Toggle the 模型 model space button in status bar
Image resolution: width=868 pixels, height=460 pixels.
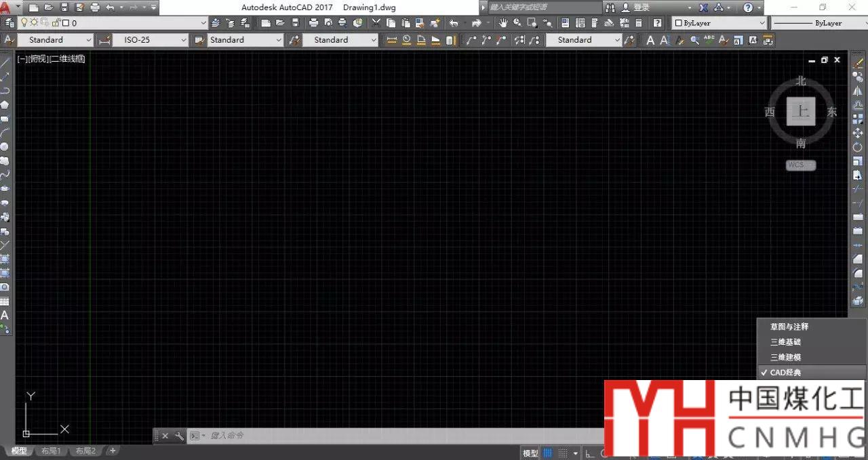[530, 453]
